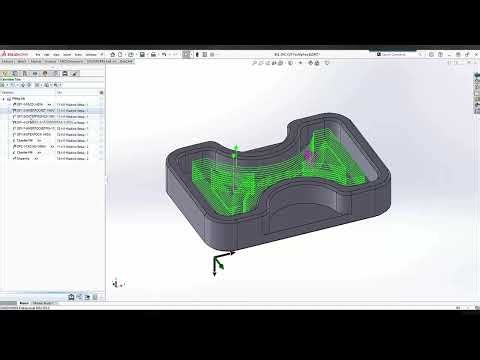Undo the last action with the Undo icon
Image resolution: width=480 pixels, height=360 pixels.
[x=164, y=54]
